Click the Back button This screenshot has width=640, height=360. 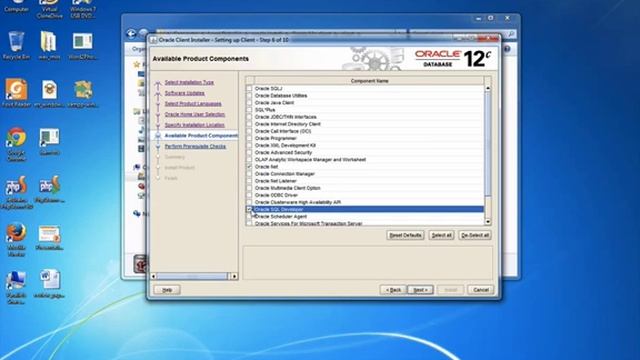393,290
